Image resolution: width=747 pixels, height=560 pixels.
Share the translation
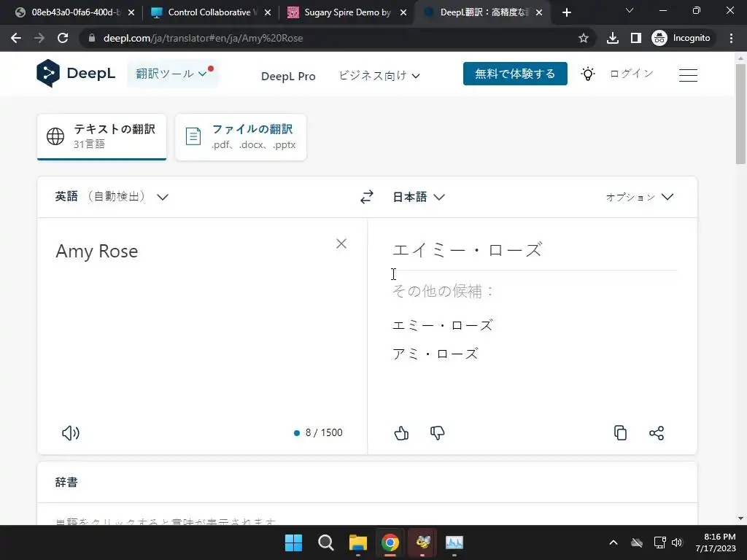657,433
